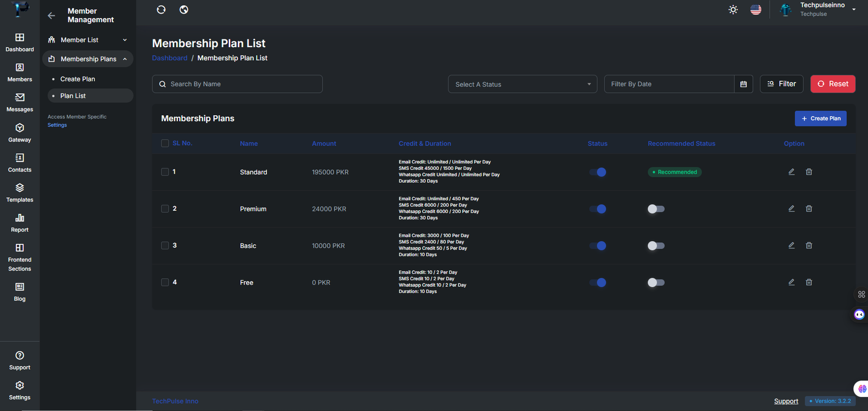
Task: Click the delete trash icon for Premium plan
Action: point(809,208)
